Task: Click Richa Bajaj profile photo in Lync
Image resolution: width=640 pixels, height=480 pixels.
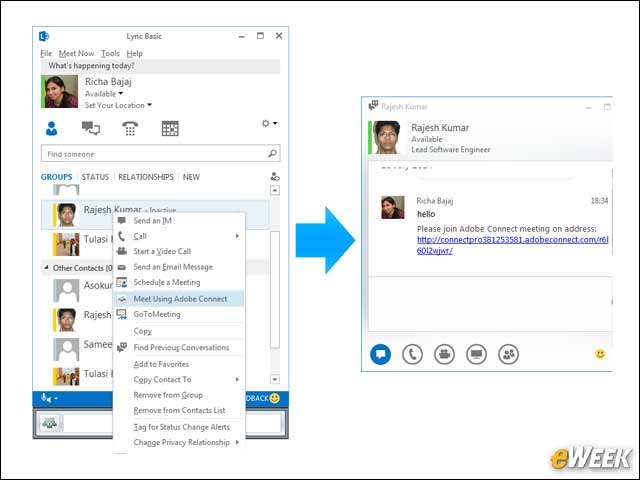Action: [61, 91]
